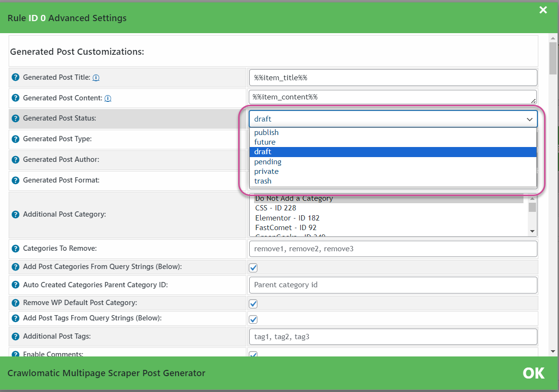Click the category list scrollbar thumb
The image size is (559, 392).
click(x=532, y=207)
